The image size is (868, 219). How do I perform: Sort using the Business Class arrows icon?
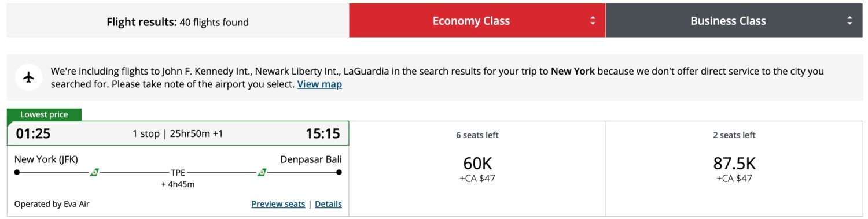click(x=849, y=21)
